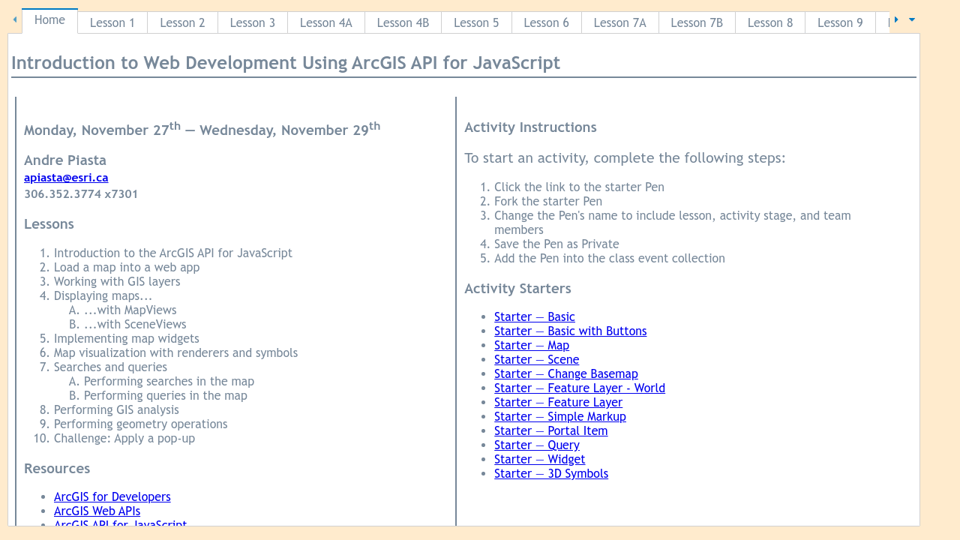
Task: Open the Lesson 1 tab
Action: tap(112, 22)
